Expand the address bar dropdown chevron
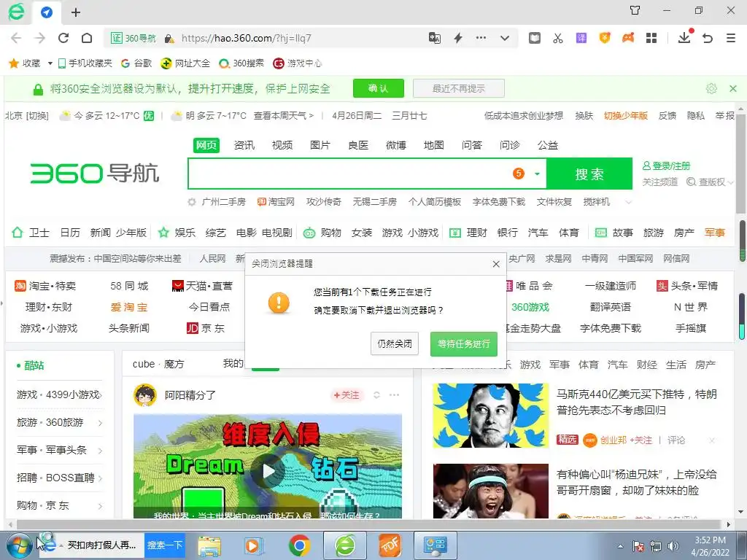This screenshot has height=560, width=747. pos(505,38)
